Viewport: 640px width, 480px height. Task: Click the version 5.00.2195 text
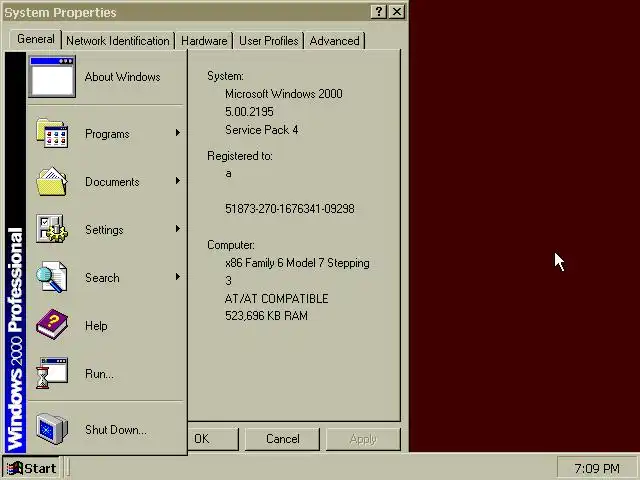[x=249, y=112]
